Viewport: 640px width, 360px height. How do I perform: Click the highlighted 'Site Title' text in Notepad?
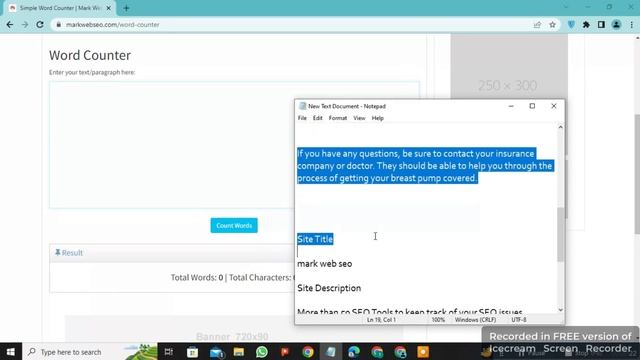(315, 239)
